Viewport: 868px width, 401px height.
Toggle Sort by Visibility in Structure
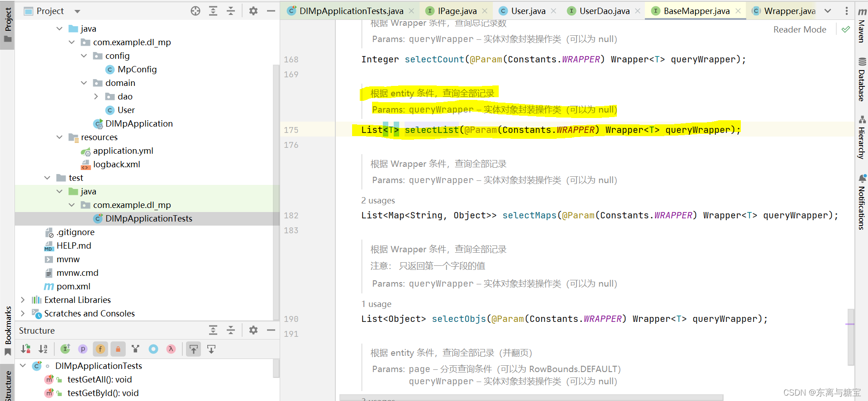[26, 349]
